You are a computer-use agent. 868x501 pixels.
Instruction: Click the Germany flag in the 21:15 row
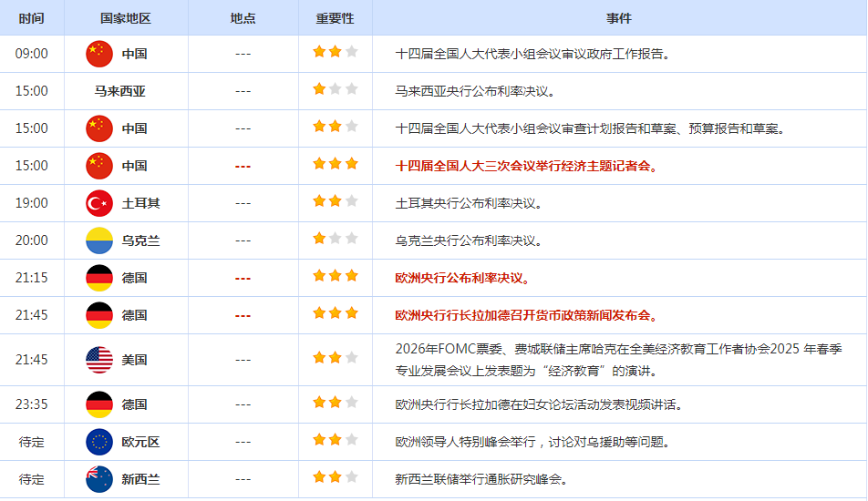pos(98,278)
